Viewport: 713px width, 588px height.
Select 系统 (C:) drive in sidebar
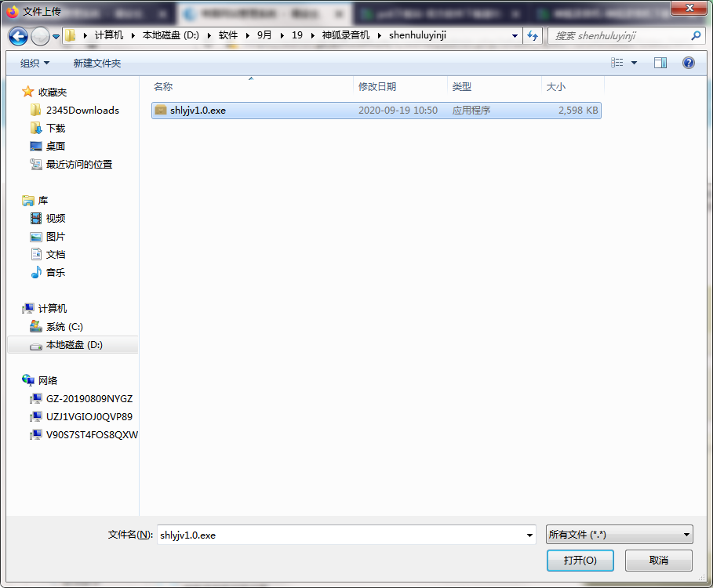64,326
